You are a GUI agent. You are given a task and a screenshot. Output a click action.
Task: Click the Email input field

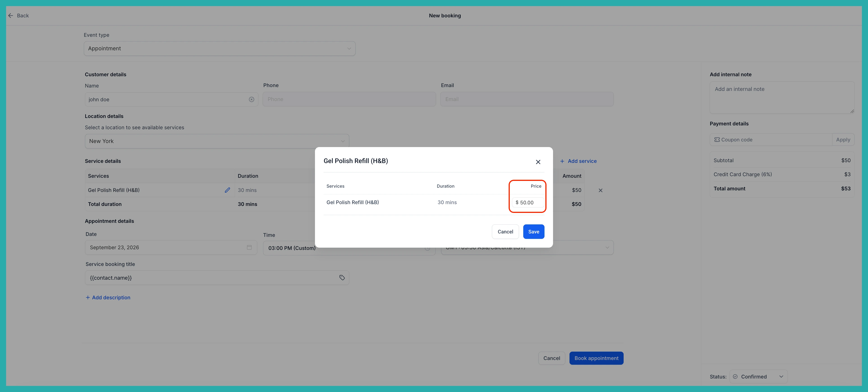527,99
